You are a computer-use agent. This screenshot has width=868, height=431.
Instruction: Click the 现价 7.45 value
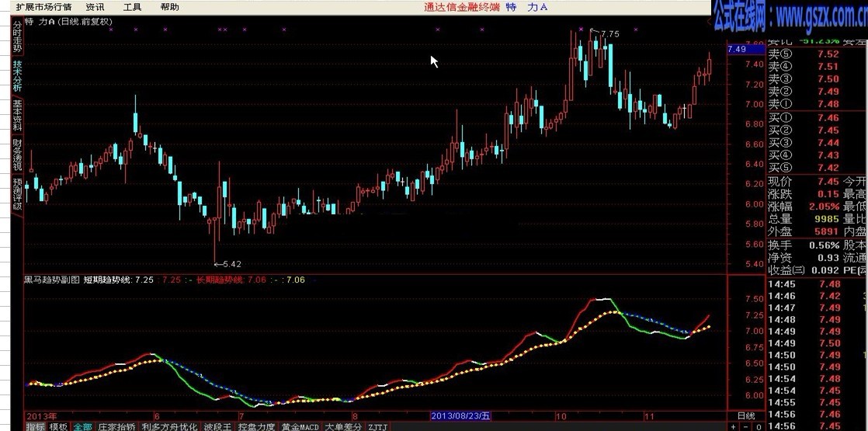[828, 182]
